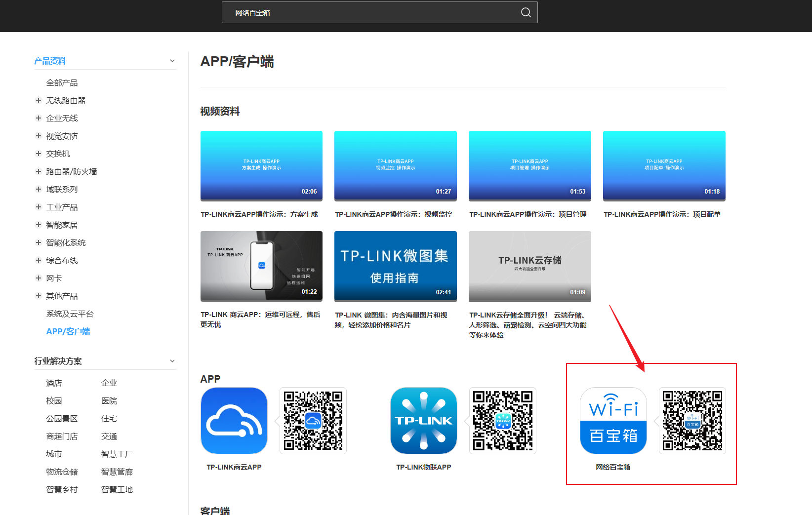The height and width of the screenshot is (515, 812).
Task: Open the 无线路由器 category
Action: click(66, 100)
